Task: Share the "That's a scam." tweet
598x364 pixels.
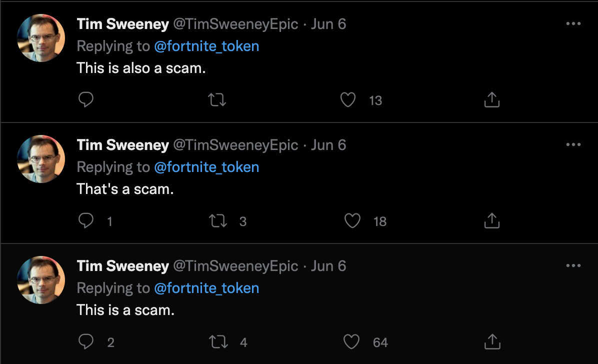Action: point(492,221)
